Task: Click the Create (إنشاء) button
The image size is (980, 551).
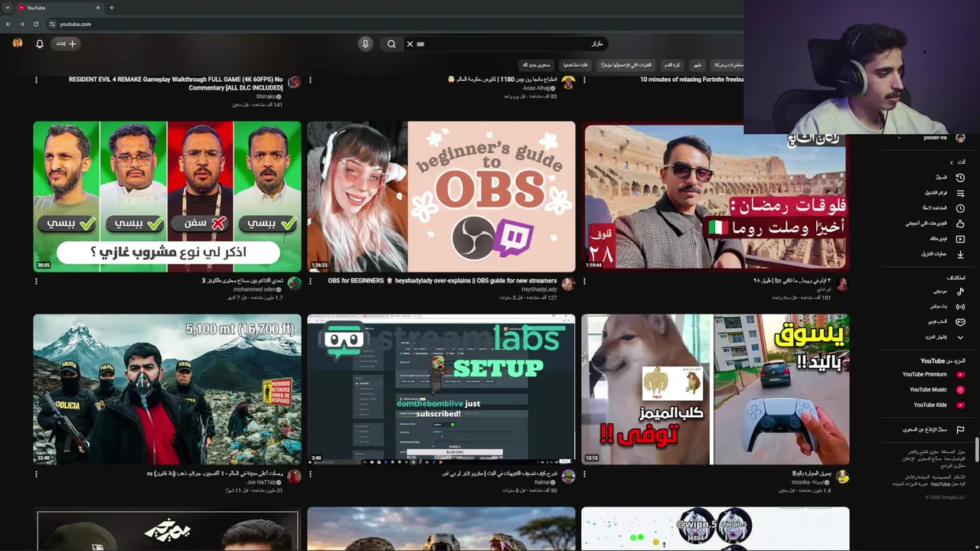Action: 67,44
